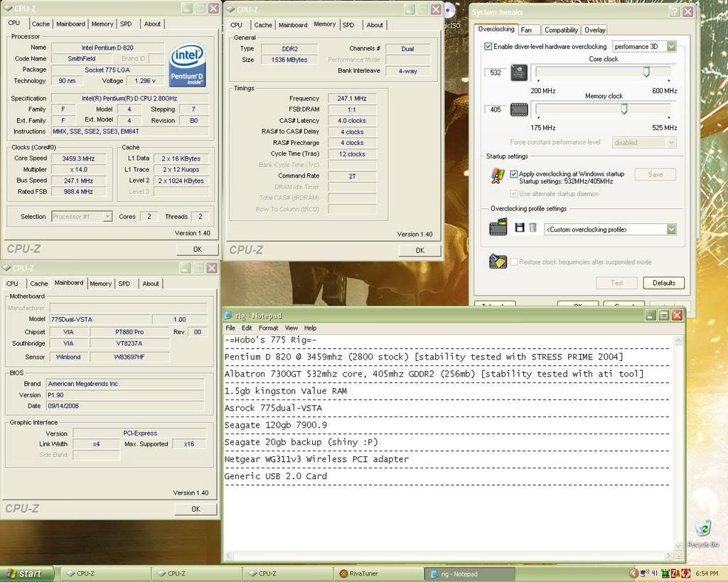The width and height of the screenshot is (728, 582).
Task: Delete the overclocking profile with the trash icon
Action: [x=533, y=227]
